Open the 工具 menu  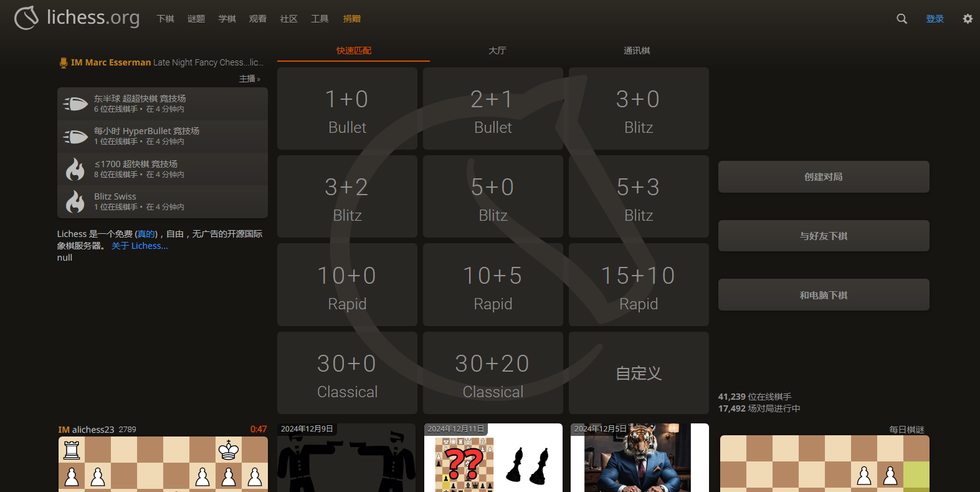point(320,19)
